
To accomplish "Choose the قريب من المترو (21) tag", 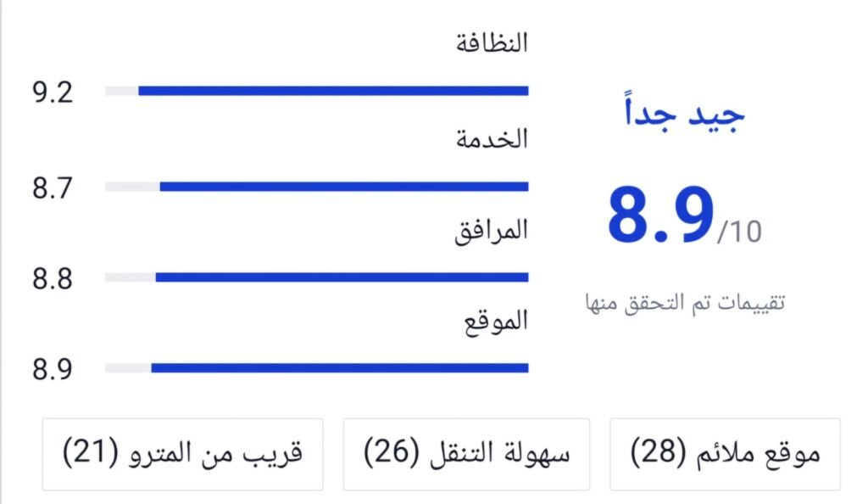I will [182, 454].
